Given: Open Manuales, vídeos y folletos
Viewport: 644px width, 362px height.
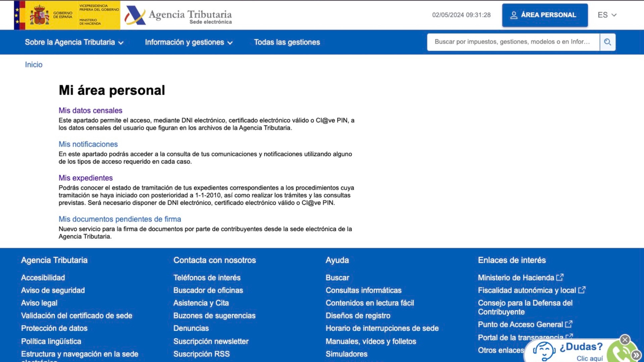Looking at the screenshot, I should click(371, 341).
